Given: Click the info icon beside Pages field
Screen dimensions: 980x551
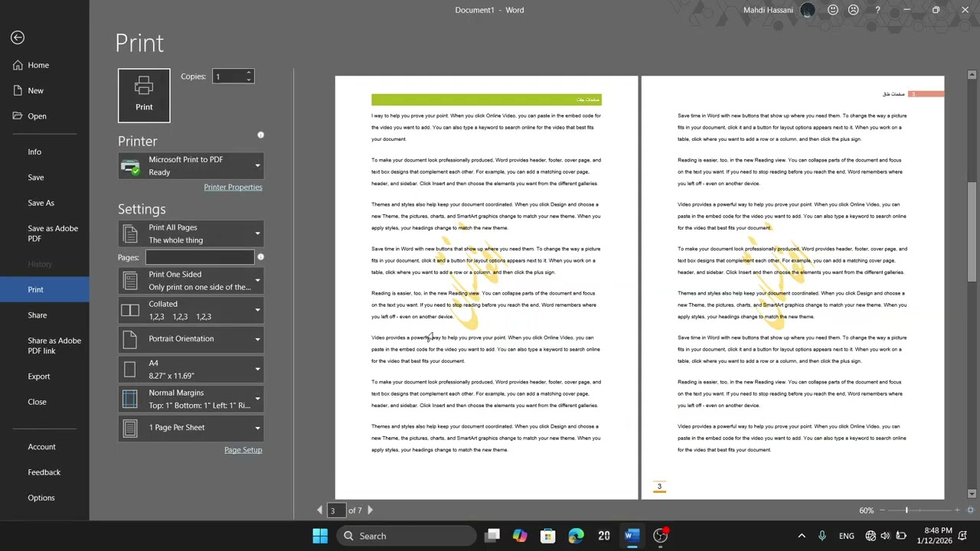Looking at the screenshot, I should (260, 257).
